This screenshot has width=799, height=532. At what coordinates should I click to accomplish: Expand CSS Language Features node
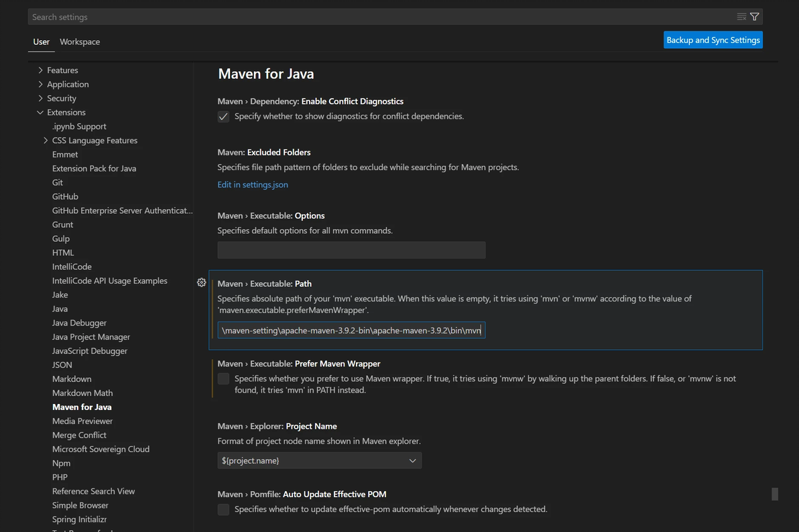click(46, 141)
